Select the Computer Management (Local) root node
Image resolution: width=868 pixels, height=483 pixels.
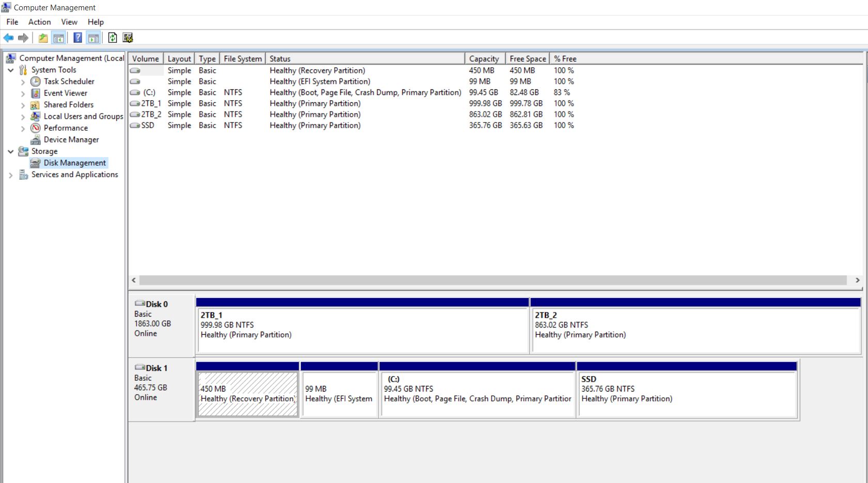click(72, 58)
